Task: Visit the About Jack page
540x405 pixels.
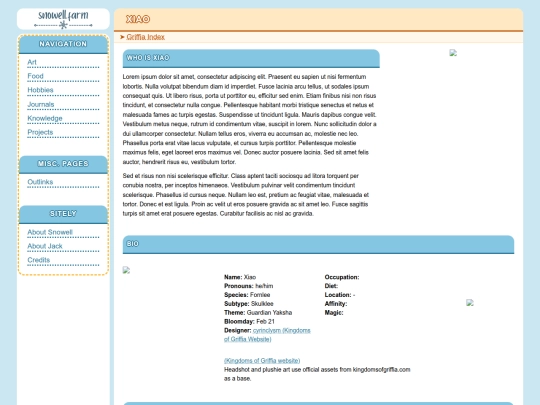Action: pyautogui.click(x=45, y=246)
